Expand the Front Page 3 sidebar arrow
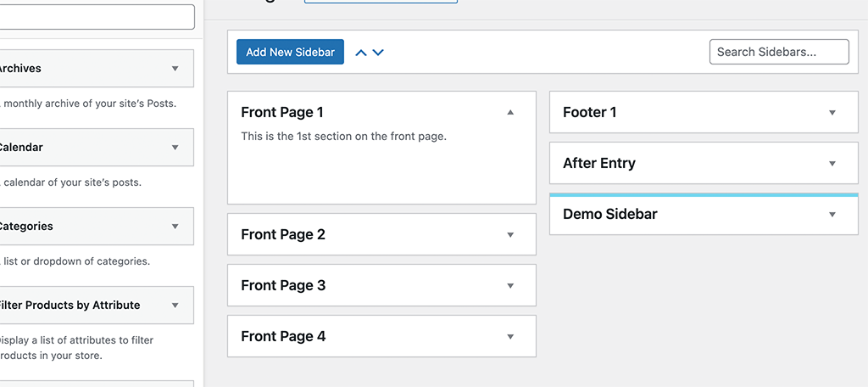The height and width of the screenshot is (387, 868). 510,286
